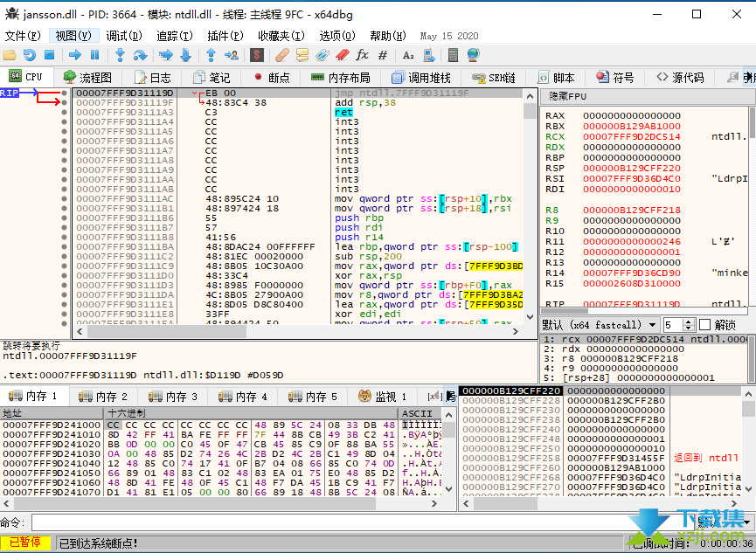This screenshot has height=553, width=756.
Task: Open the 帮助 (Help) menu
Action: 388,36
